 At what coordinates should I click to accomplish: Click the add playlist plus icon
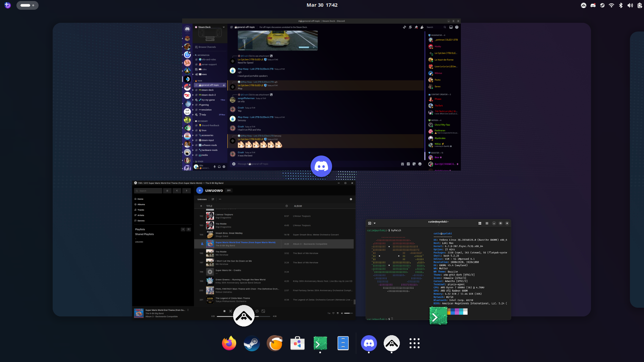tap(183, 229)
